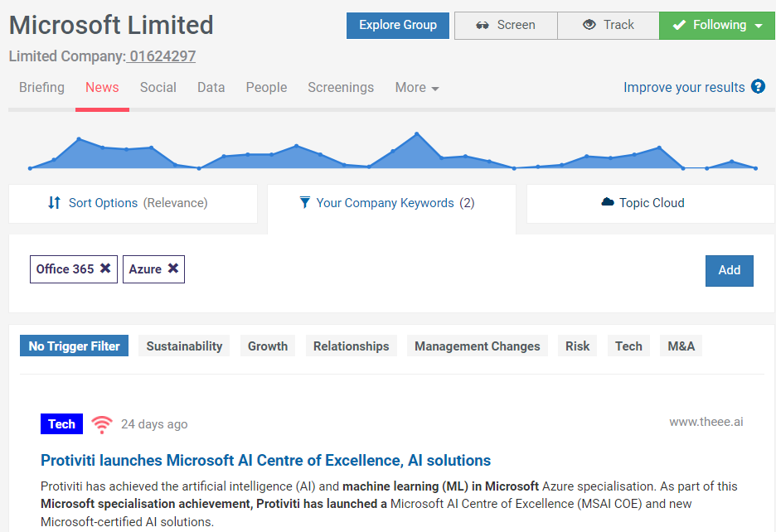Click the 24 days ago timestamp
The height and width of the screenshot is (532, 776).
click(x=154, y=424)
